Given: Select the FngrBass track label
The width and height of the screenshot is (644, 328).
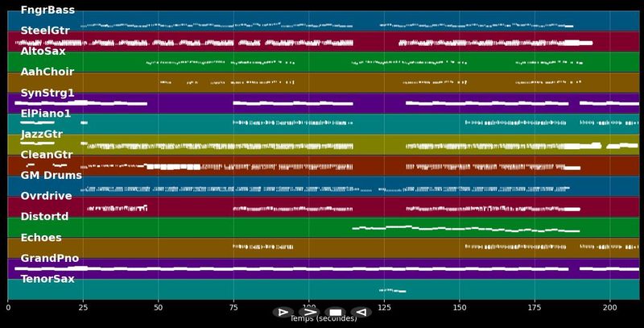Looking at the screenshot, I should (x=47, y=10).
